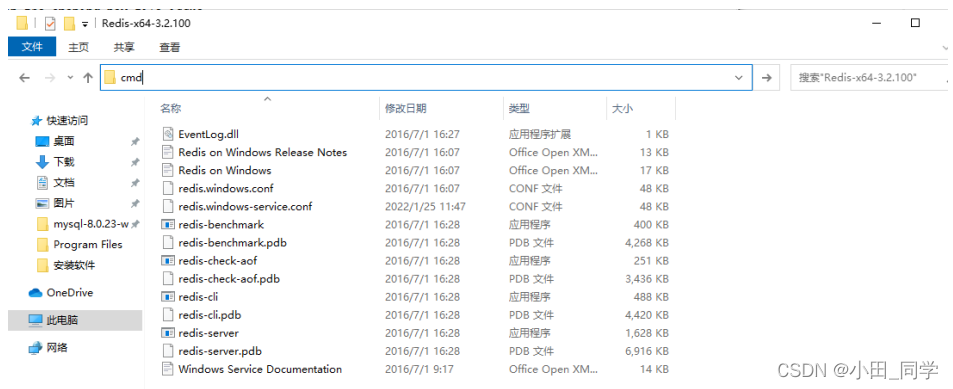
Task: Maximize the Explorer window
Action: pyautogui.click(x=915, y=23)
